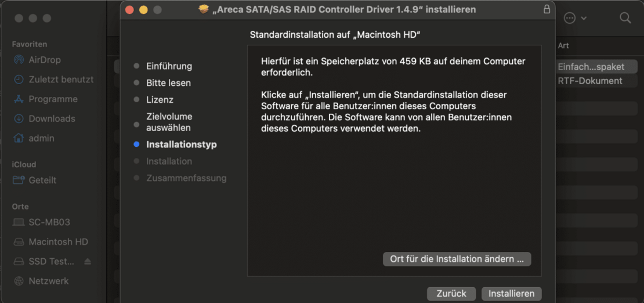The image size is (644, 303).
Task: Click the Finder search magnifier icon
Action: (625, 18)
